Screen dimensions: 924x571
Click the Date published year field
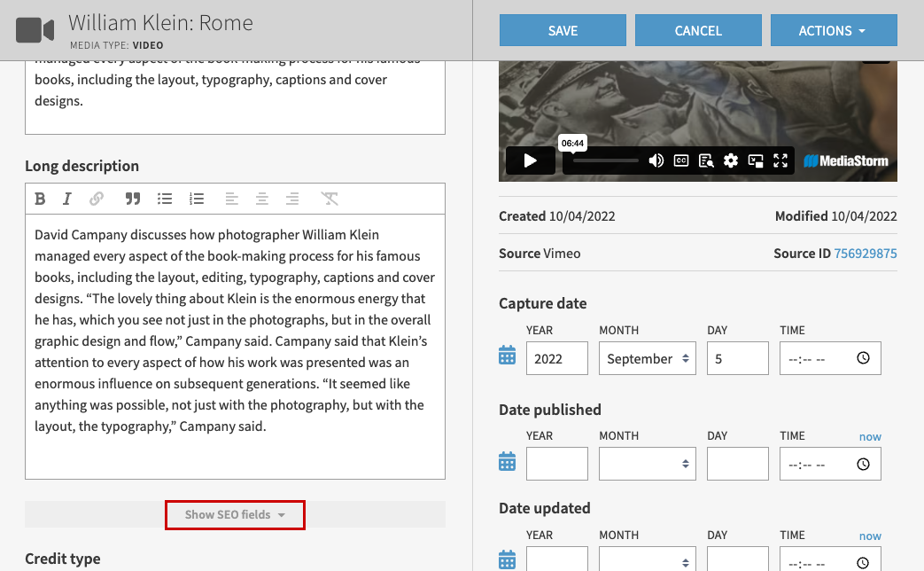click(556, 464)
